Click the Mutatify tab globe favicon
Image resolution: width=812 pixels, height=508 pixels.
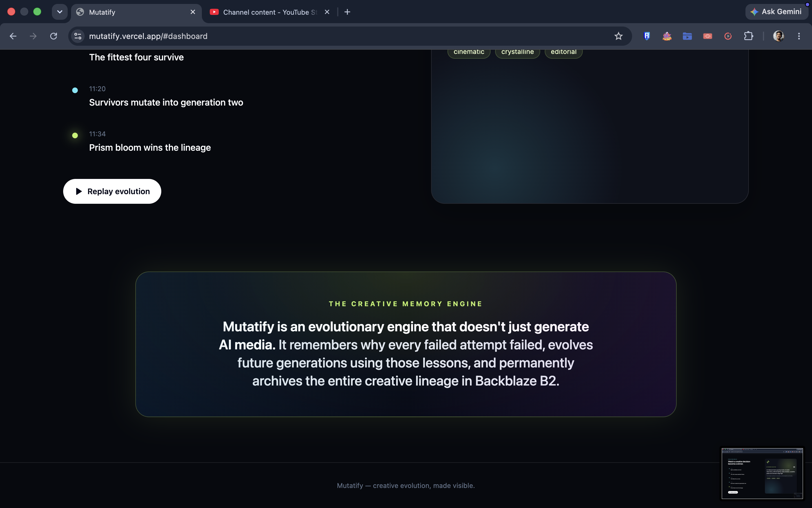[80, 12]
